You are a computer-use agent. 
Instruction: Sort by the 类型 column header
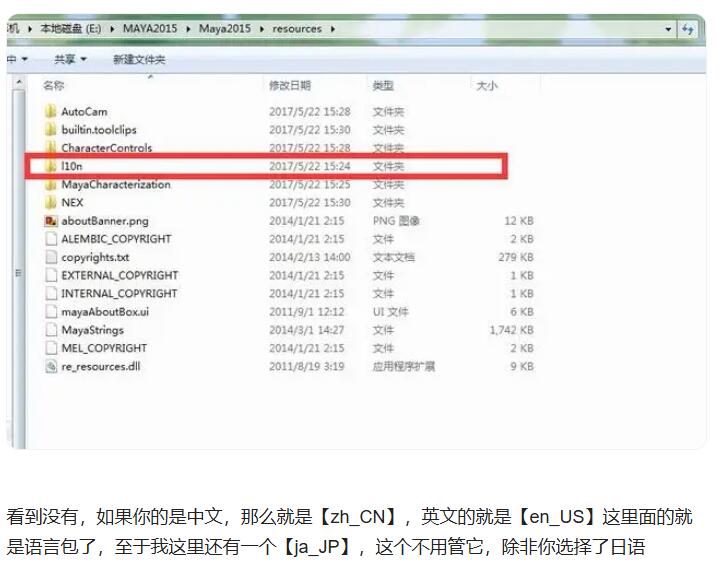coord(383,86)
